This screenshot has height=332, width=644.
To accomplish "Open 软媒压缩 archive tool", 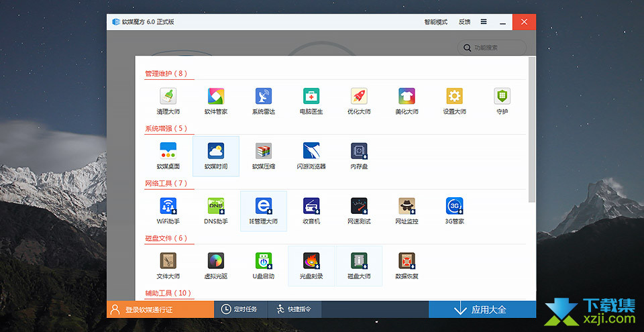I will (264, 156).
